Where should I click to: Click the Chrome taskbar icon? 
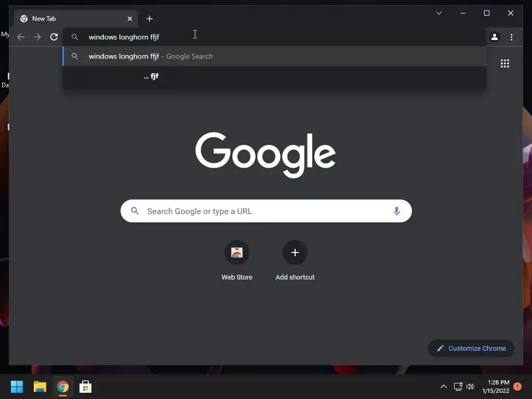62,387
